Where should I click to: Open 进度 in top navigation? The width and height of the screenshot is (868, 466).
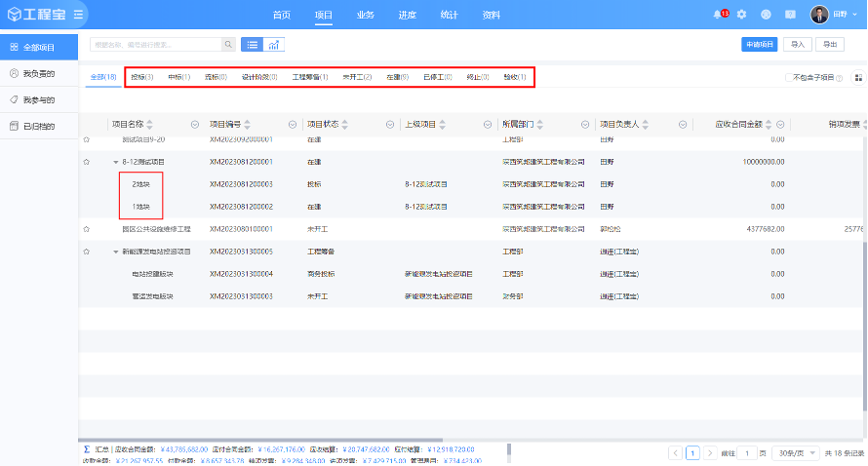(x=408, y=15)
